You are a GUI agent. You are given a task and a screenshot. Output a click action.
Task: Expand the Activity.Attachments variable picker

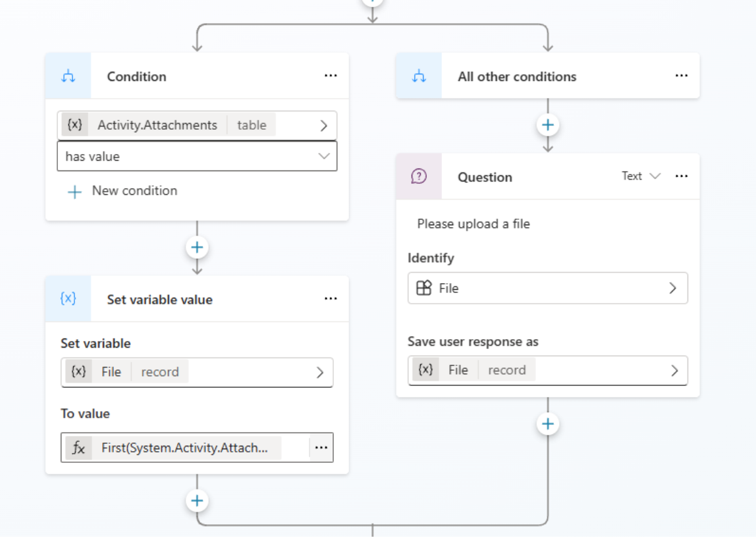click(323, 125)
